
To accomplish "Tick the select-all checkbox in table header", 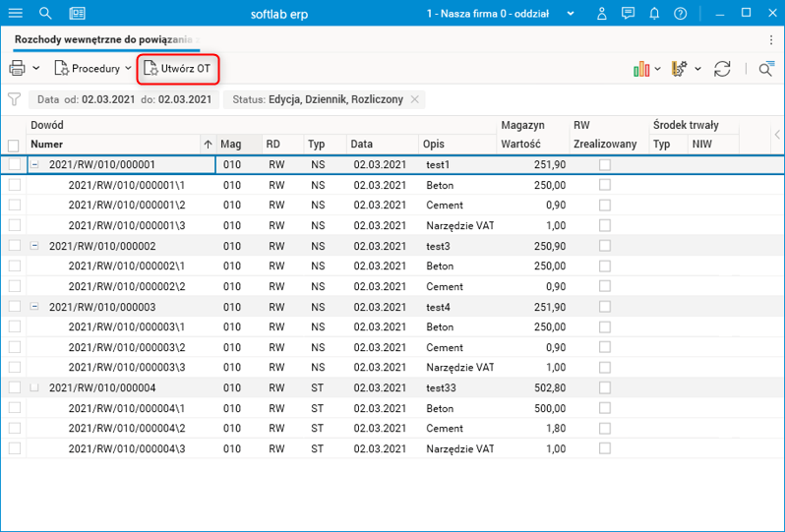I will (14, 144).
